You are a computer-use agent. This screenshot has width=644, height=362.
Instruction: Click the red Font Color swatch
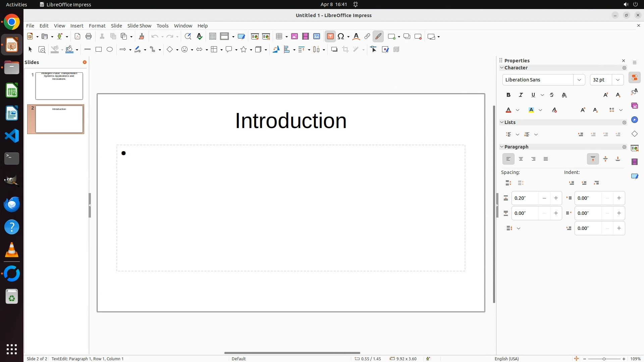pyautogui.click(x=508, y=110)
